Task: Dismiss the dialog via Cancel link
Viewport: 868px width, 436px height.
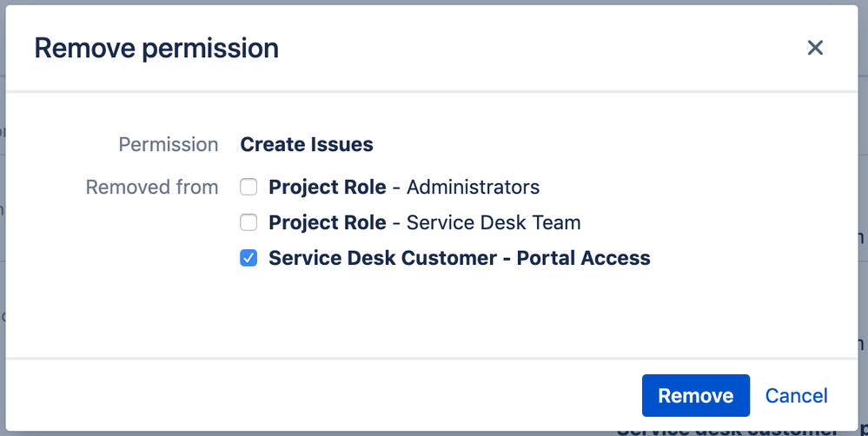Action: (x=797, y=395)
